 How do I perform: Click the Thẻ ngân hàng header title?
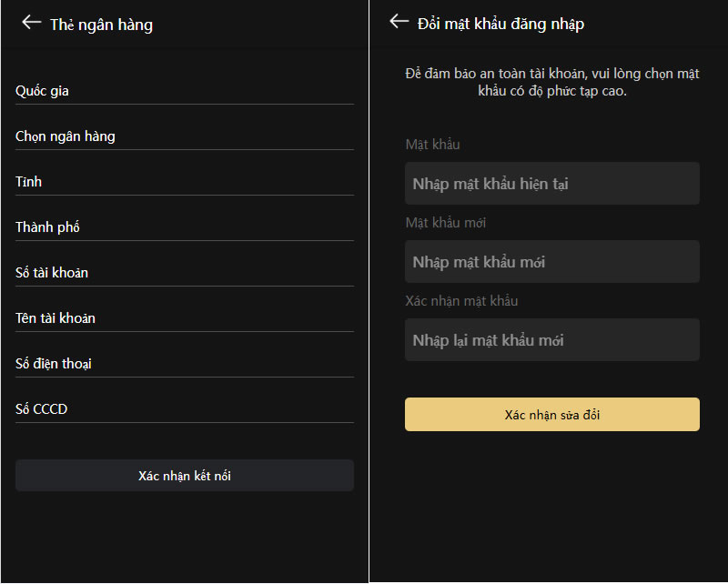tap(101, 25)
